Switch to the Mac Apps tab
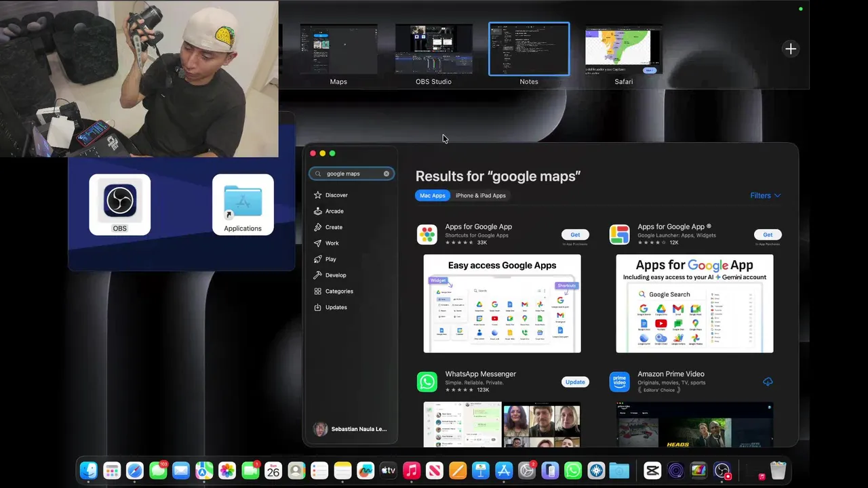Screen dimensions: 868x488 coord(433,195)
